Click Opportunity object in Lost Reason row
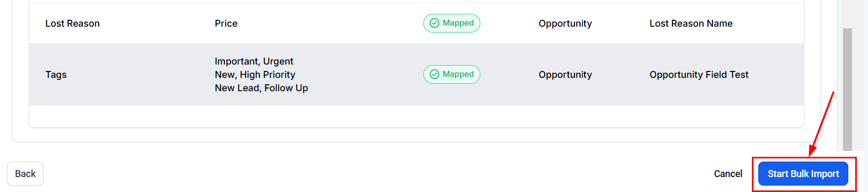Image resolution: width=868 pixels, height=192 pixels. 565,23
